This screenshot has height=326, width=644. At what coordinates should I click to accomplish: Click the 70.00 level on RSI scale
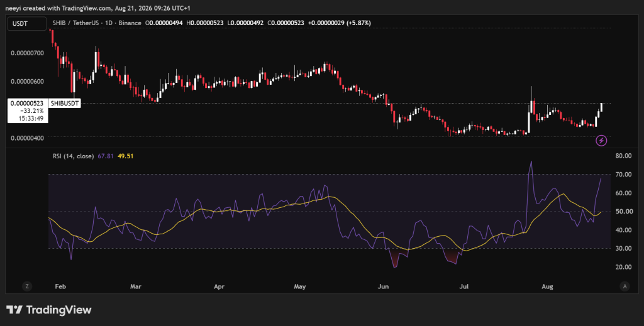coord(623,174)
